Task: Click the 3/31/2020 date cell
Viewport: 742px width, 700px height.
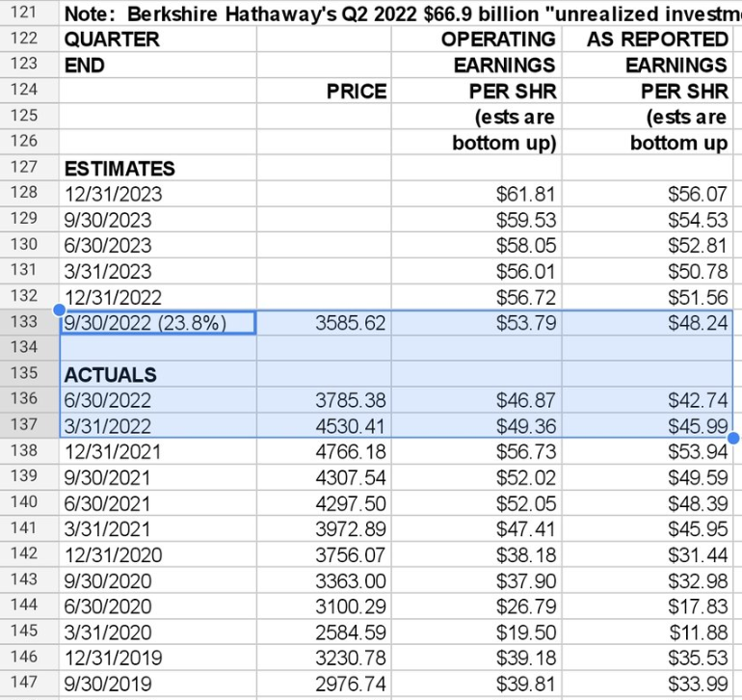Action: (x=158, y=633)
